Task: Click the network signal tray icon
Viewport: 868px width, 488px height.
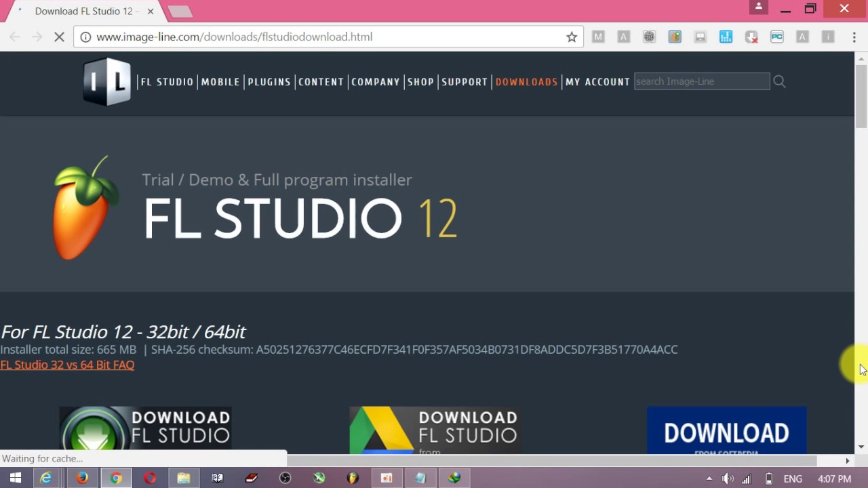Action: (747, 479)
